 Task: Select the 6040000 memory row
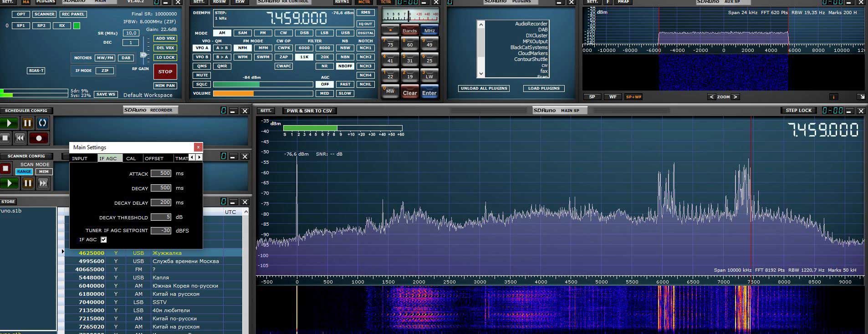[153, 286]
